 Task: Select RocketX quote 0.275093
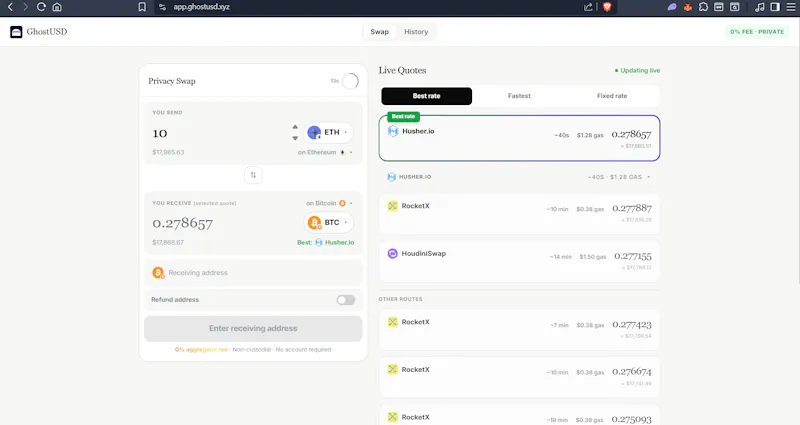519,415
